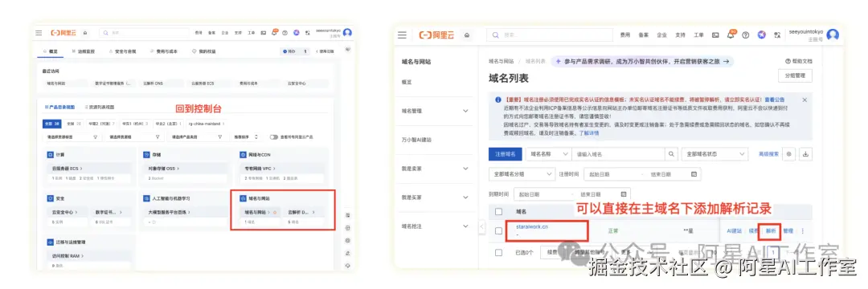Toggle 查看所有阿里云产品 switch in console

[273, 136]
